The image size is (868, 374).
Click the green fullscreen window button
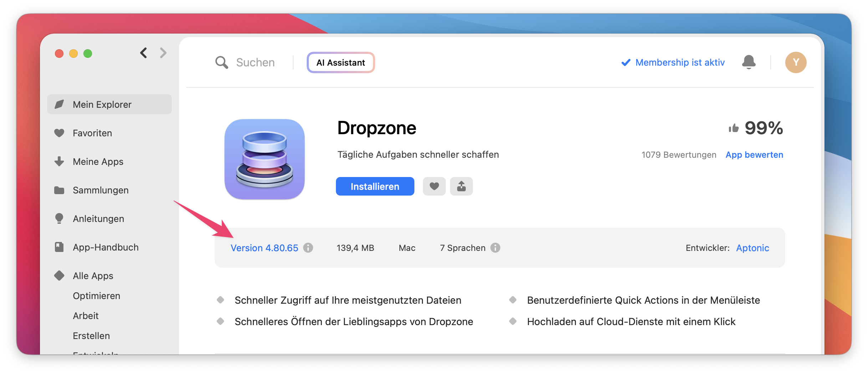88,54
